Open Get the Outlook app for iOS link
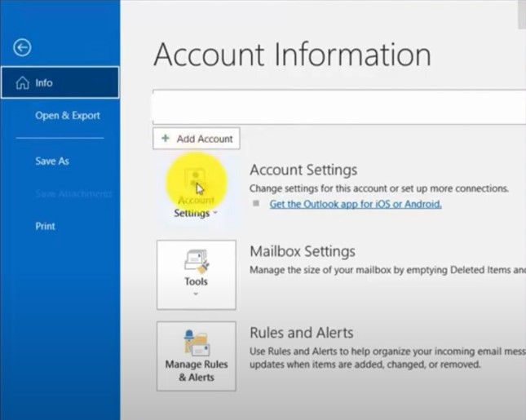Viewport: 526px width, 420px height. (356, 204)
